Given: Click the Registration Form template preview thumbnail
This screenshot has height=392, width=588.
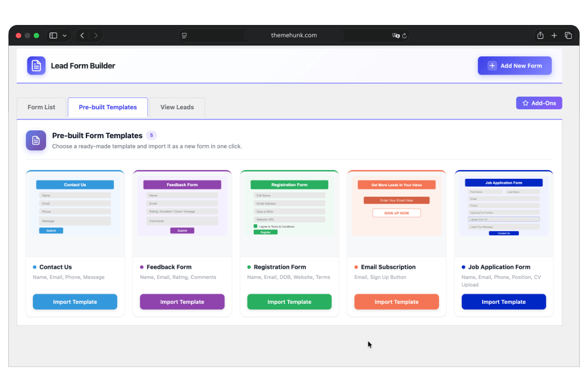Looking at the screenshot, I should coord(290,206).
